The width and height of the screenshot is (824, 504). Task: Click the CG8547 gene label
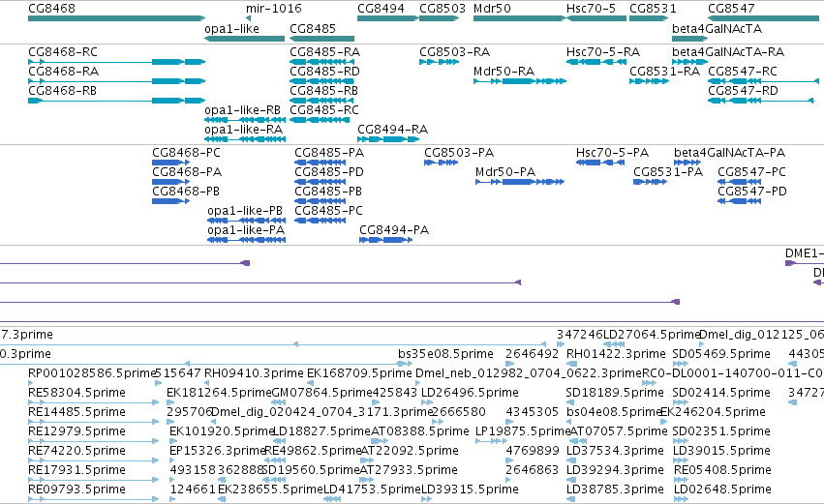(731, 9)
